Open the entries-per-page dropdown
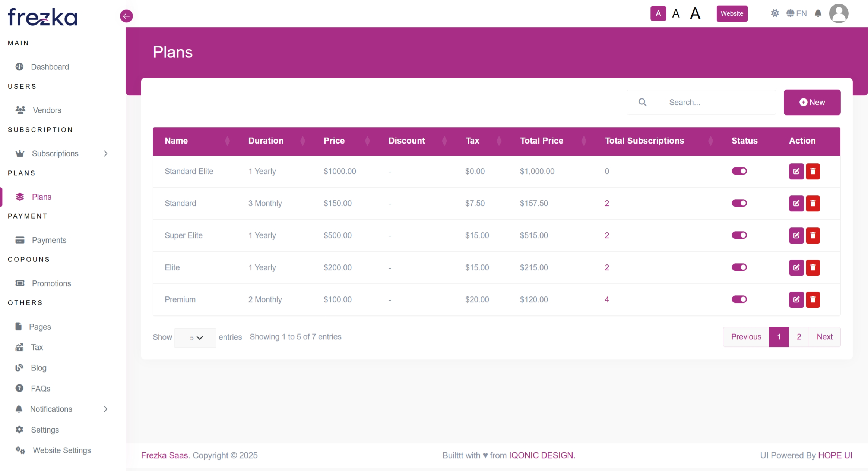The image size is (868, 471). pyautogui.click(x=195, y=338)
